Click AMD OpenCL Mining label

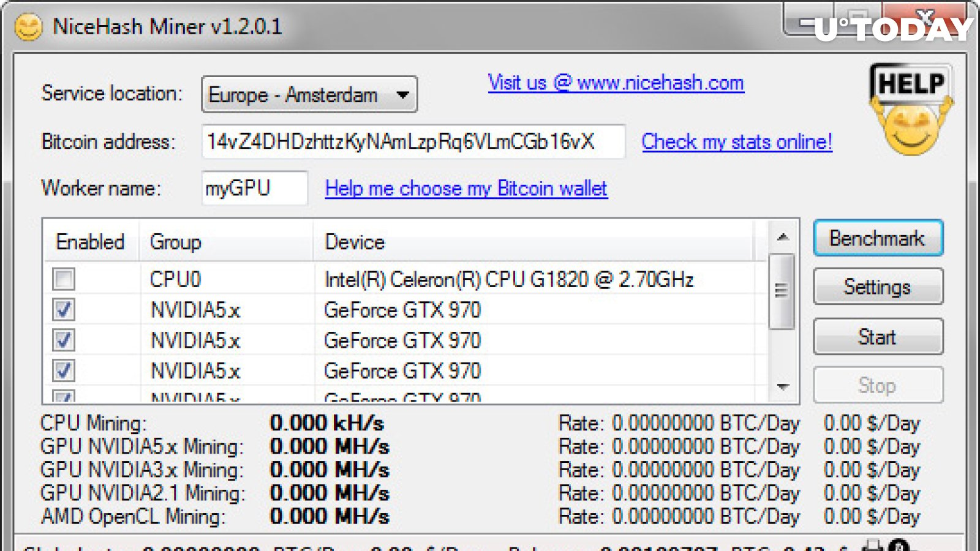133,516
